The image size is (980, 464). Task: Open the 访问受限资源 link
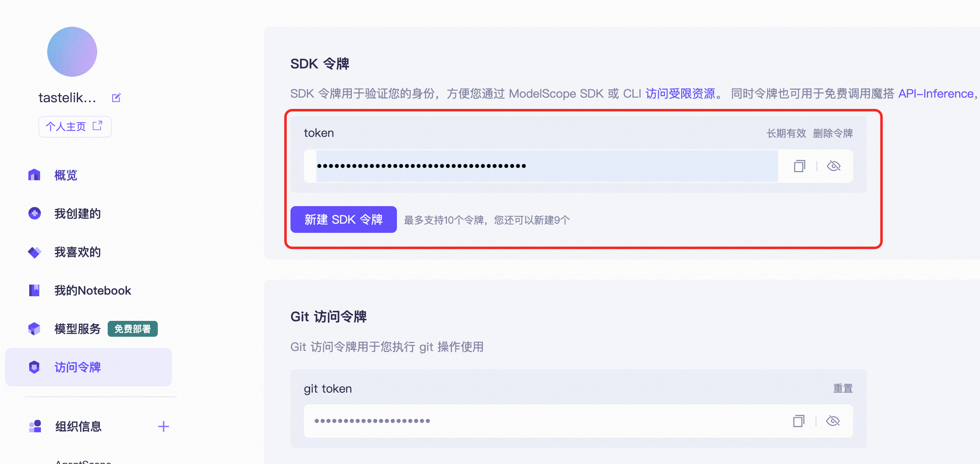click(680, 93)
